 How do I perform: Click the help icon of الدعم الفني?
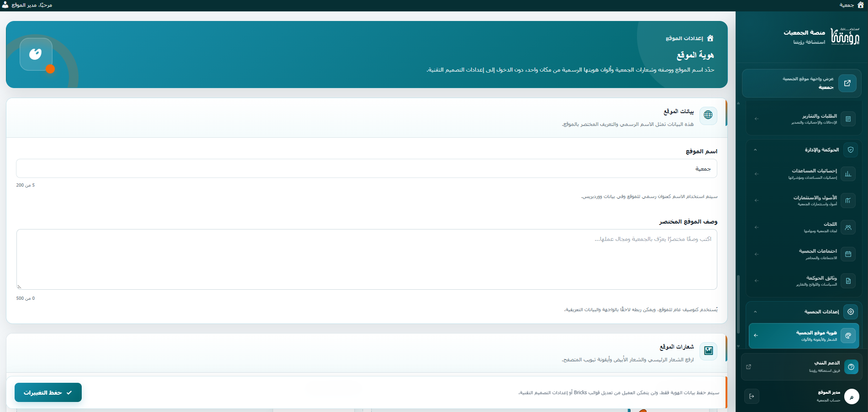coord(851,367)
